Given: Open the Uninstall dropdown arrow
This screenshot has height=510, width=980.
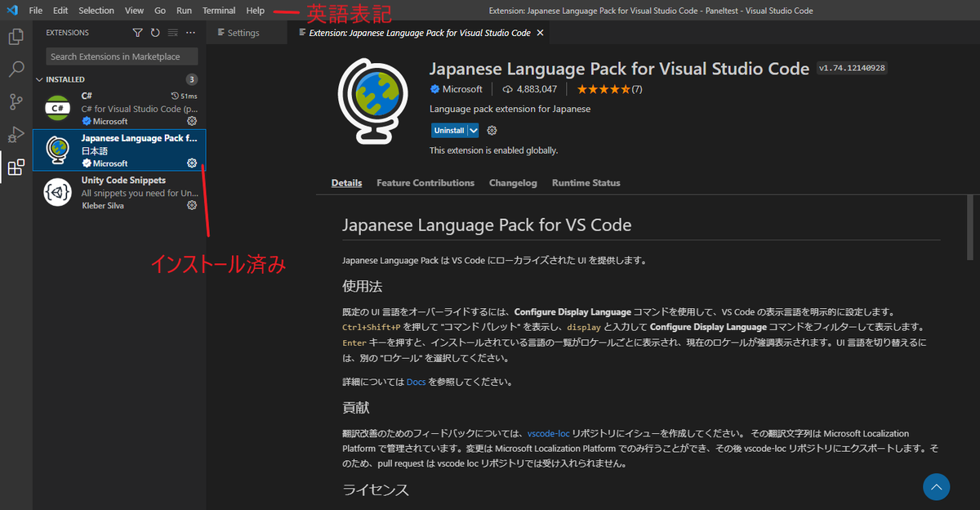Looking at the screenshot, I should tap(474, 130).
